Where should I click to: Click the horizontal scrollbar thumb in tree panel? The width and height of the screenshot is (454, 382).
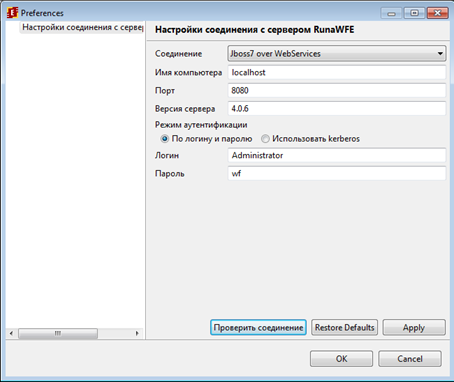(58, 333)
